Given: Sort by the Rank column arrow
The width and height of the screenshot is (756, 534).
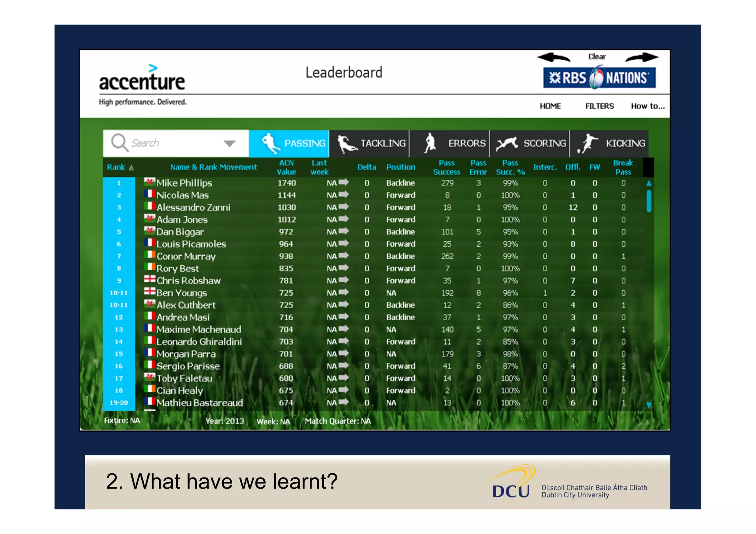Looking at the screenshot, I should 131,168.
